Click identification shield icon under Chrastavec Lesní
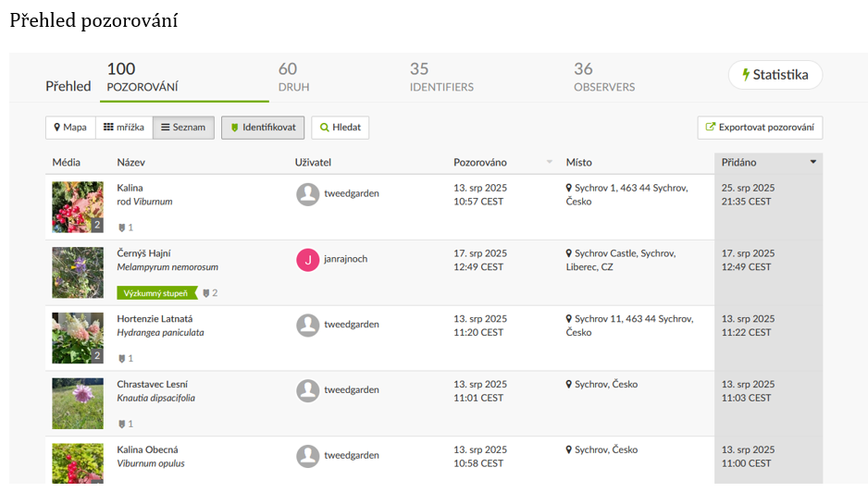This screenshot has width=868, height=492. click(x=121, y=424)
